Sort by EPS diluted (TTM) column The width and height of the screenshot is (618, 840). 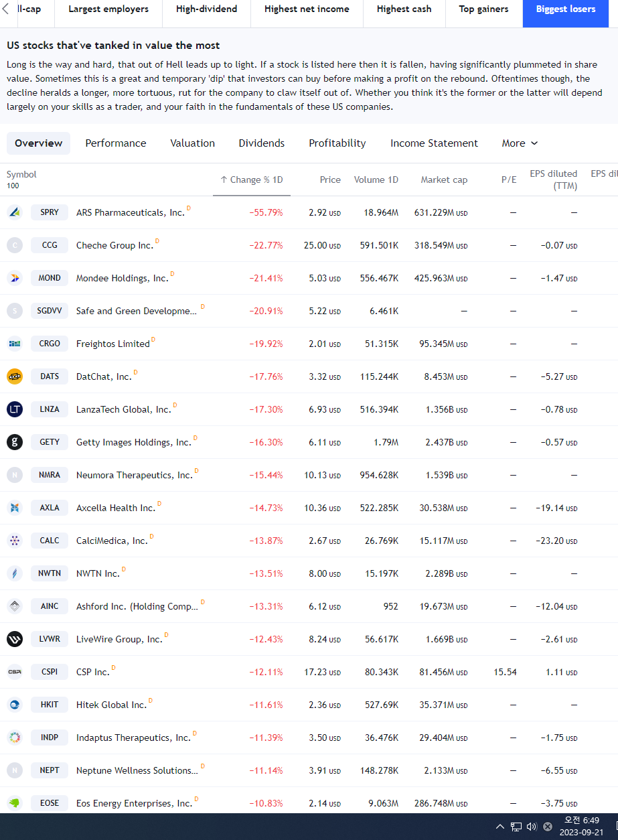(553, 180)
